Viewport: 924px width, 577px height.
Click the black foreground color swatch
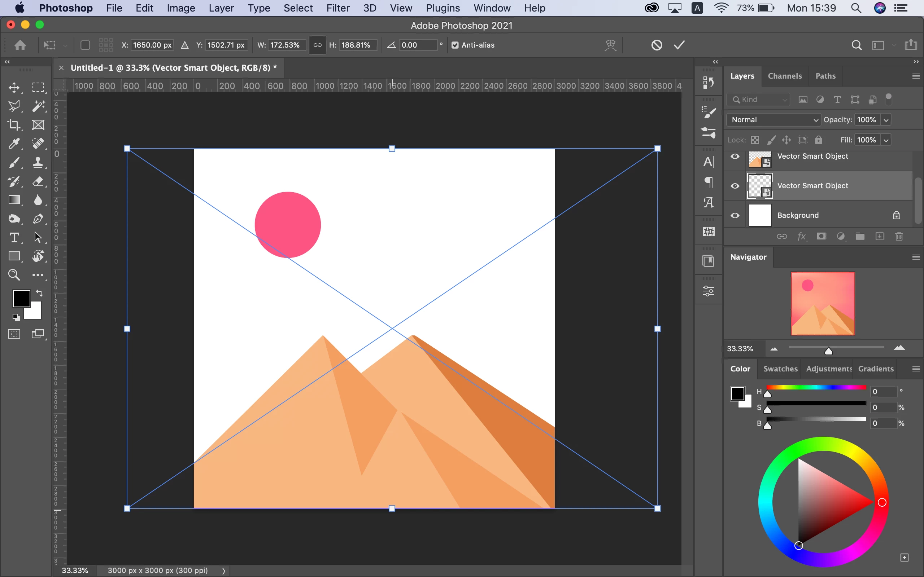point(21,298)
